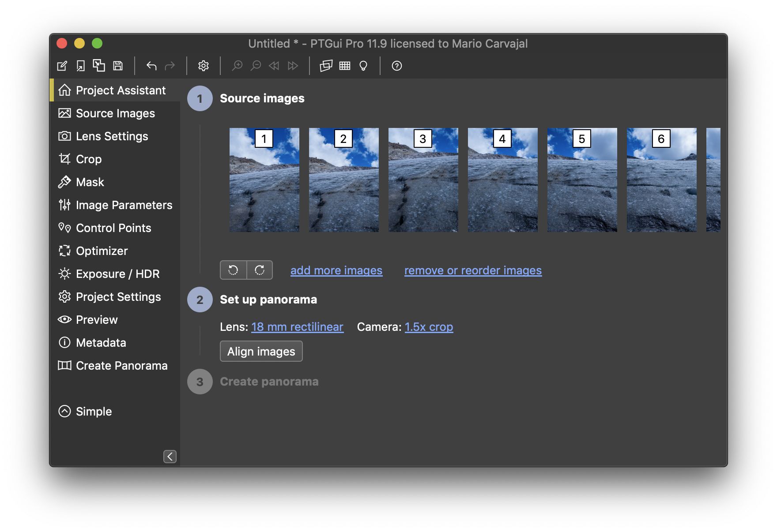Click the Set up panorama heading
The height and width of the screenshot is (532, 777).
(x=268, y=300)
